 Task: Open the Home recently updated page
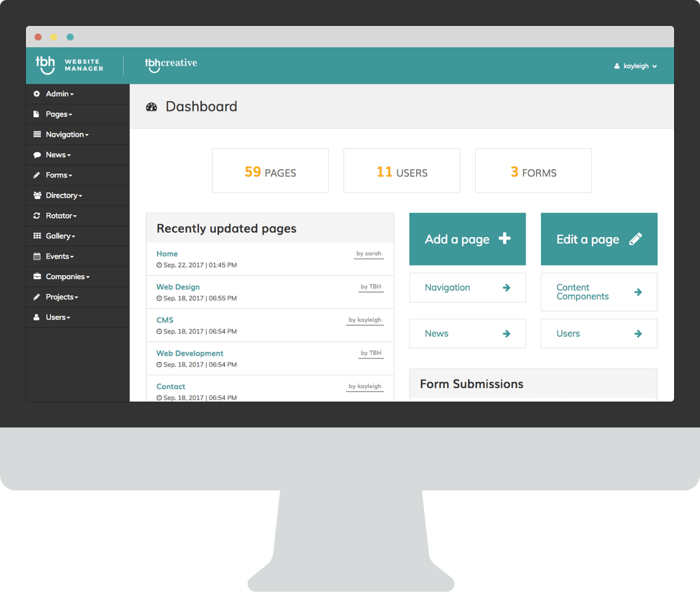[x=167, y=254]
